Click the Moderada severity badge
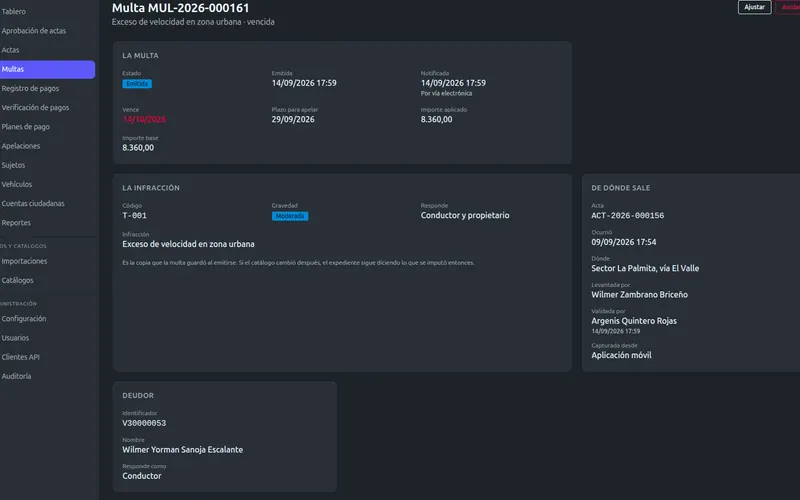The width and height of the screenshot is (800, 500). (290, 216)
